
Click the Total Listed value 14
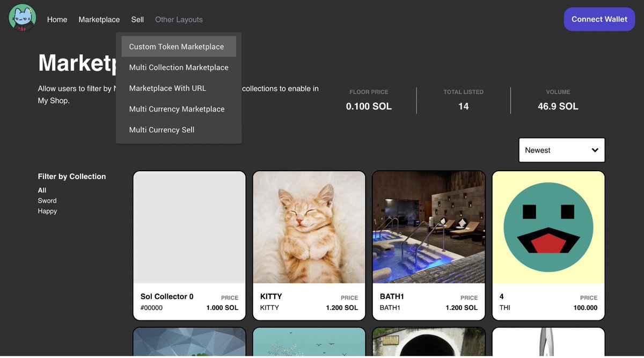tap(464, 106)
